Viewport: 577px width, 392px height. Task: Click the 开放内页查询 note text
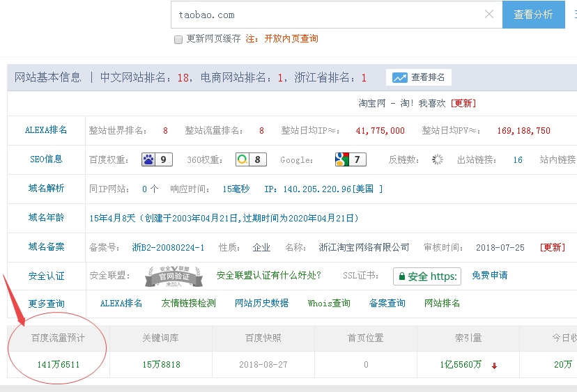[291, 38]
